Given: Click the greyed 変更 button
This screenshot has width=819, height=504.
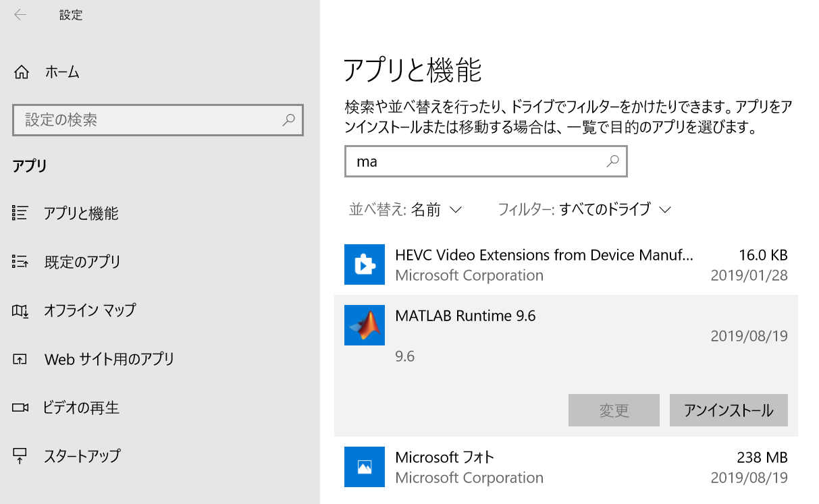Looking at the screenshot, I should 614,410.
